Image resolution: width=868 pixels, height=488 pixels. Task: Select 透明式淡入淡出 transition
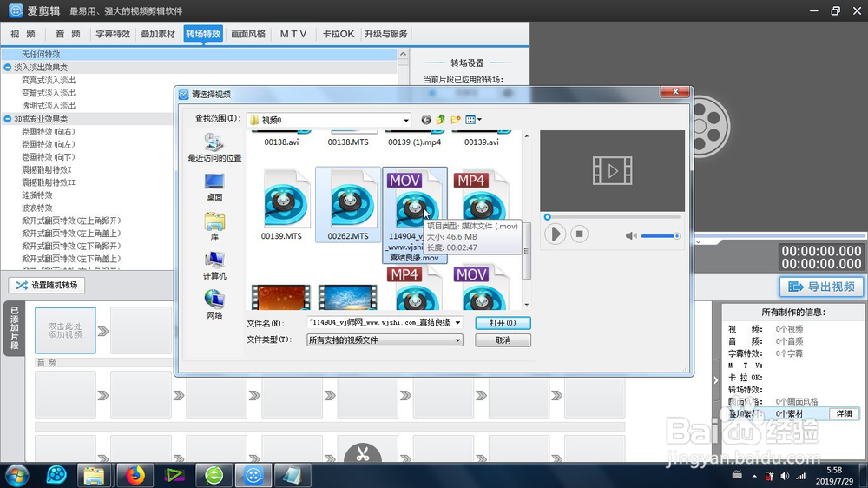click(48, 105)
